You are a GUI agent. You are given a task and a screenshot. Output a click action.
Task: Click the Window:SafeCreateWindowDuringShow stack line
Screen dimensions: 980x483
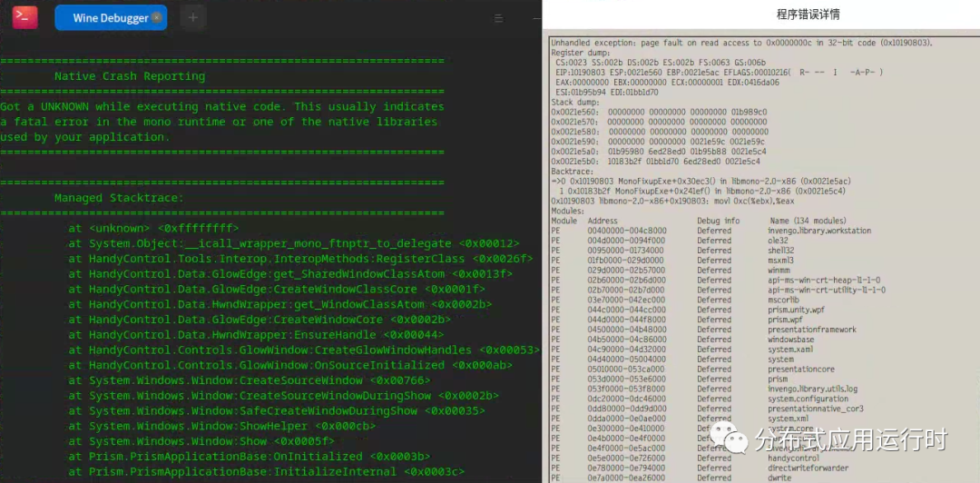point(277,411)
